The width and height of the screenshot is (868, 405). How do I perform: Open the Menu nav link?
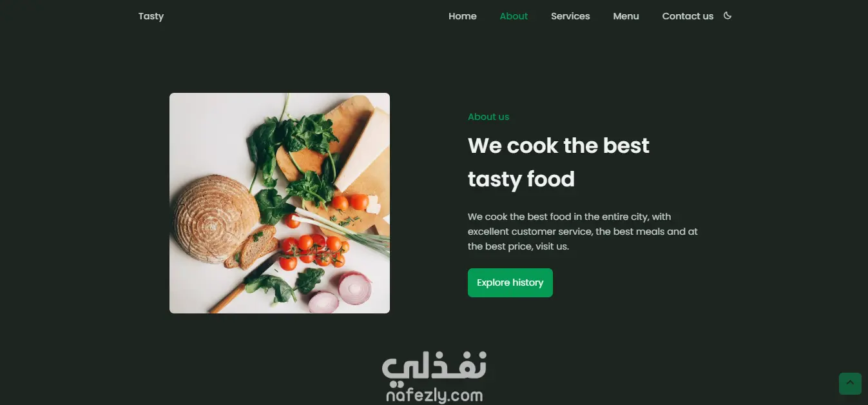626,16
